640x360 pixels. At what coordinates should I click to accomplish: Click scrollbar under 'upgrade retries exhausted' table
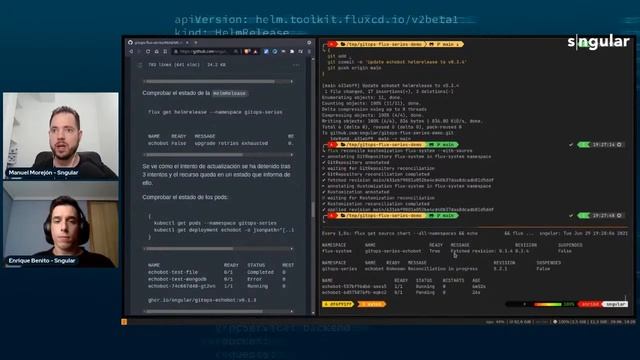218,155
